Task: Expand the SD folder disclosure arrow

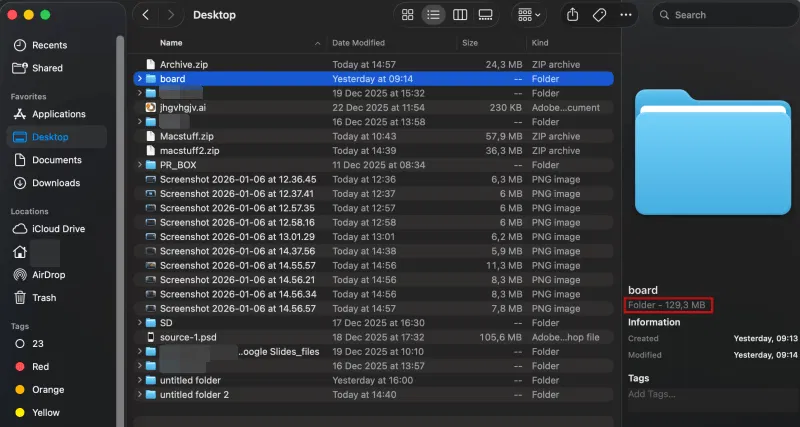Action: [139, 322]
